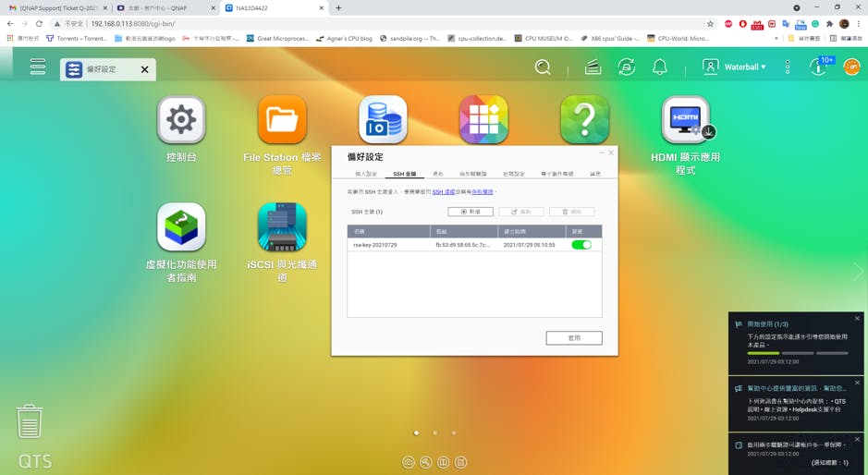This screenshot has height=475, width=868.
Task: Open the trash can on the desktop
Action: click(x=30, y=421)
